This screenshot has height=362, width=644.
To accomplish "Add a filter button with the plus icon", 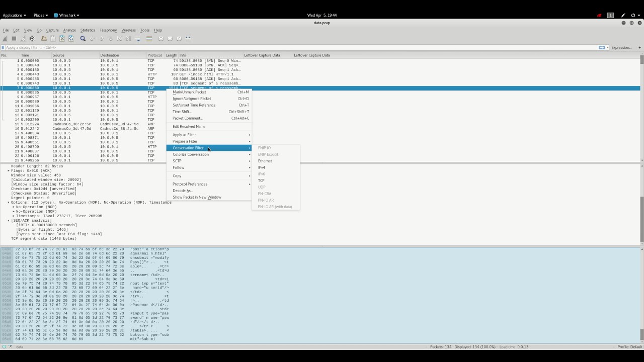I will tap(639, 47).
